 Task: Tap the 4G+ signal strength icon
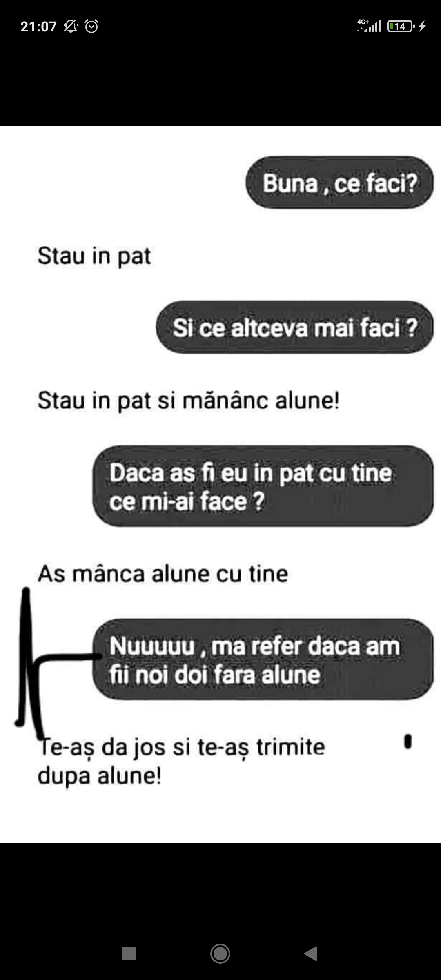[x=369, y=25]
